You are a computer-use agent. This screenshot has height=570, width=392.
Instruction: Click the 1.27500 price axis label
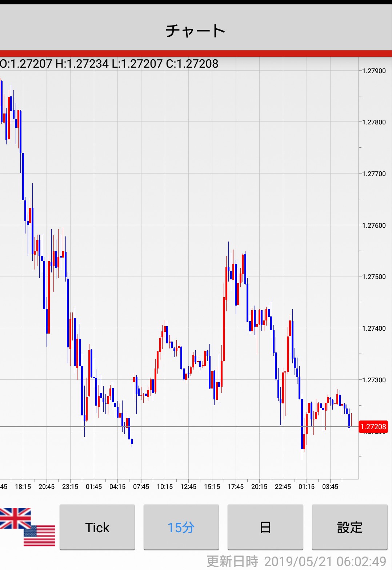[x=374, y=277]
